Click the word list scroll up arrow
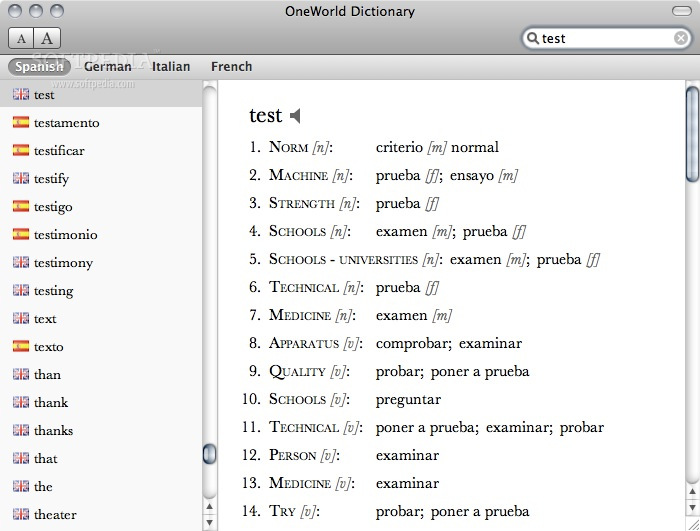Screen dimensions: 700x531 click(209, 507)
